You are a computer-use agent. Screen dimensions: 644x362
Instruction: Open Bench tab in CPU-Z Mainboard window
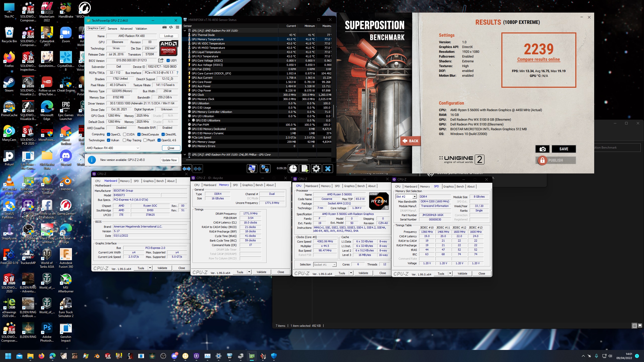160,181
